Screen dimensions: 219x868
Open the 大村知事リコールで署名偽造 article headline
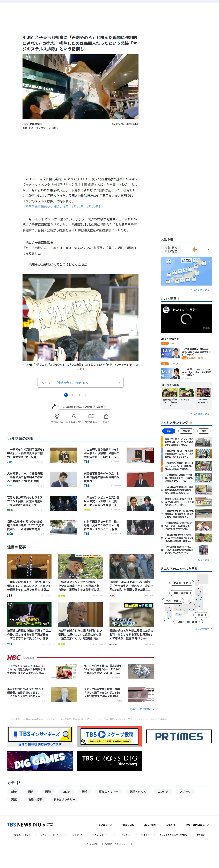pos(25,477)
